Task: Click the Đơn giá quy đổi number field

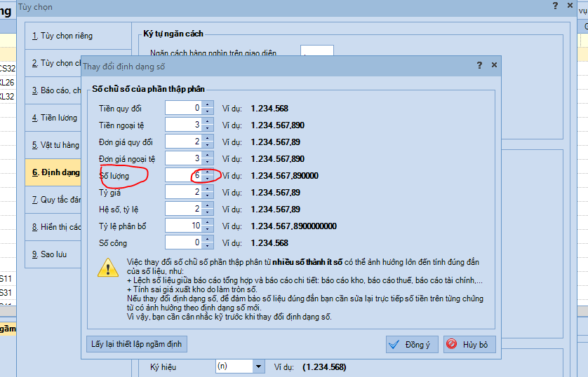Action: point(183,142)
